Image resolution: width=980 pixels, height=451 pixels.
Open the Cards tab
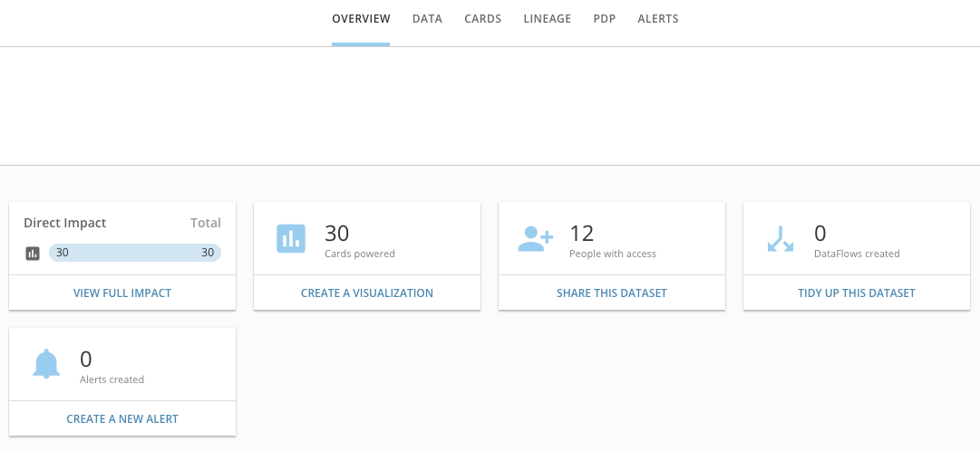click(482, 19)
